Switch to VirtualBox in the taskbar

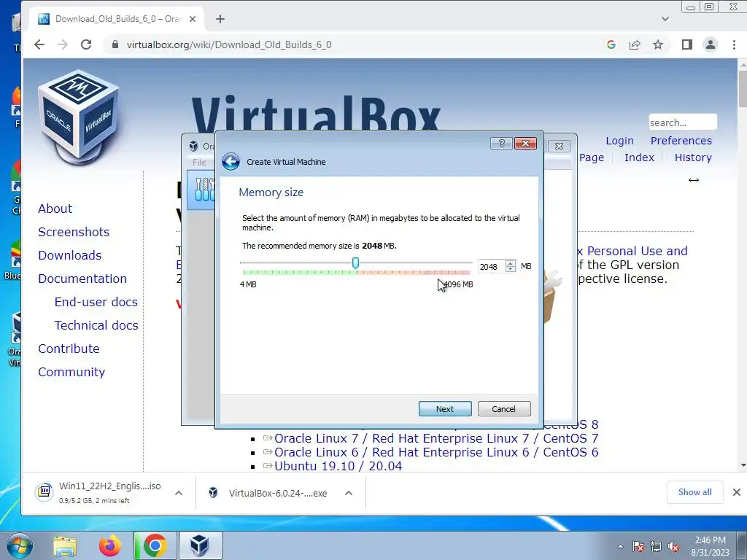tap(200, 545)
